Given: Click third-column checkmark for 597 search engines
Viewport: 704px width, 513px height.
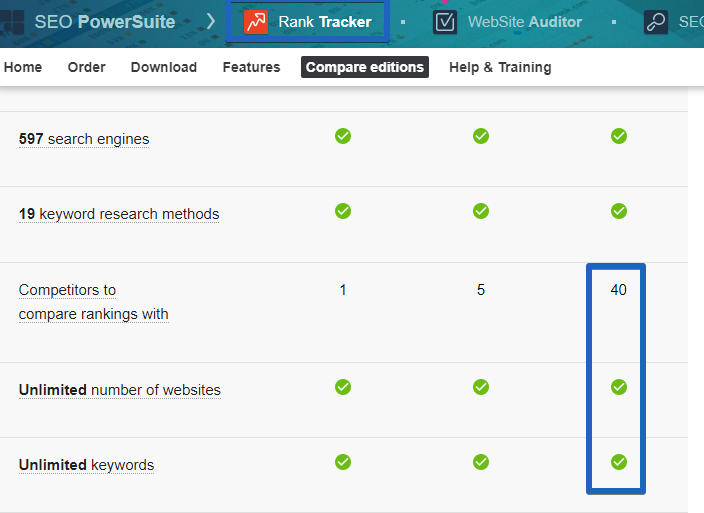Looking at the screenshot, I should coord(619,136).
